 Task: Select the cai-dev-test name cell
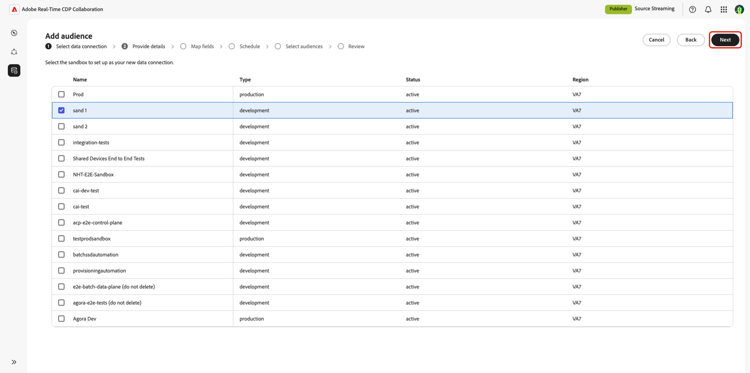coord(86,191)
